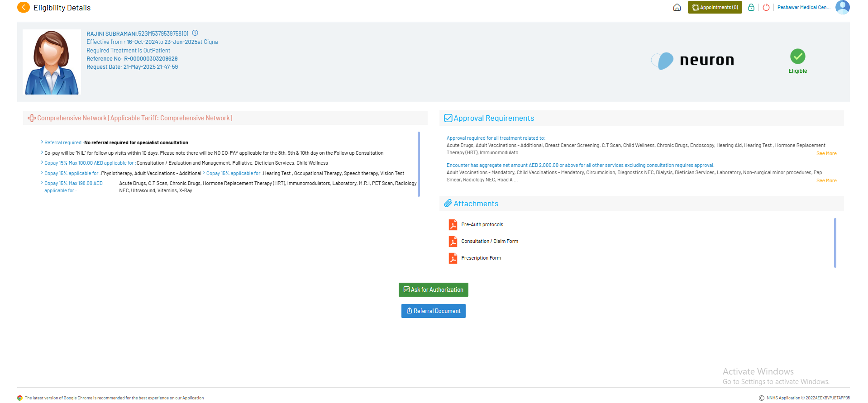Click the neuron insurer logo

(x=692, y=60)
